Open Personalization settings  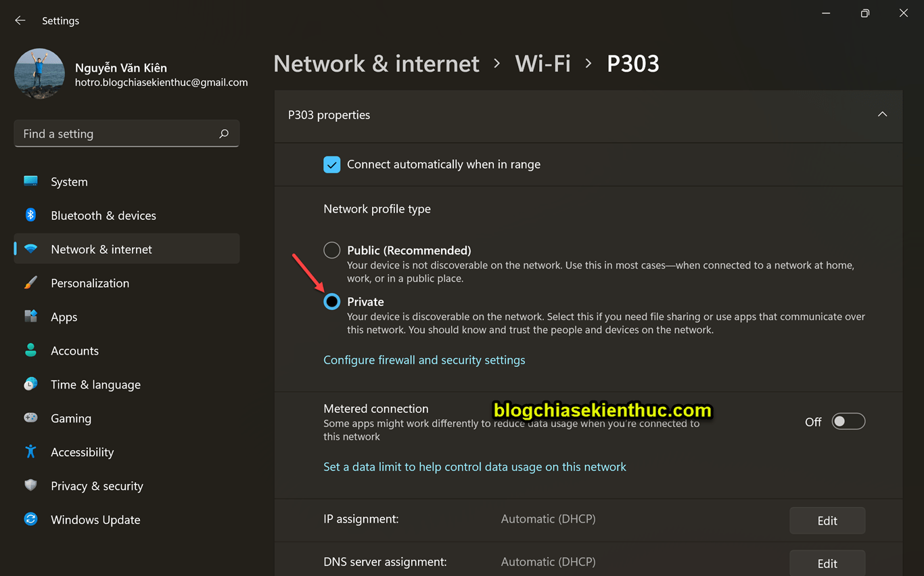pos(126,283)
